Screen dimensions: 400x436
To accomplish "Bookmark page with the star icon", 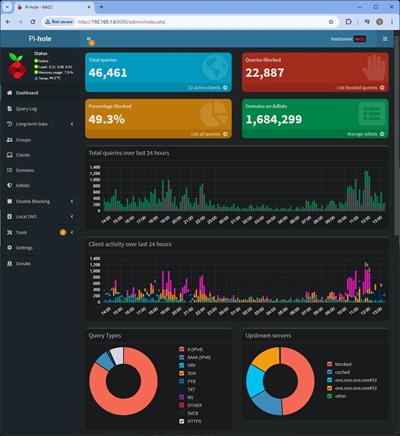I will point(331,22).
